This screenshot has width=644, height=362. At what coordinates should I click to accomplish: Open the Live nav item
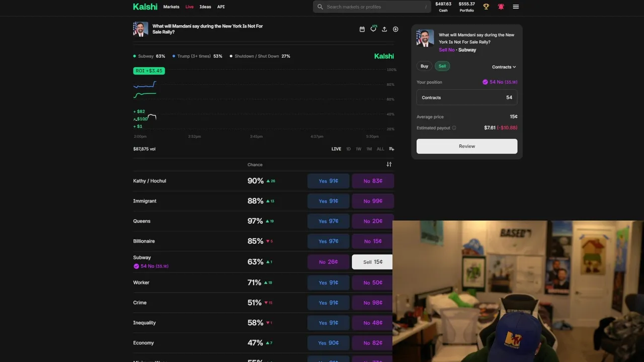click(x=189, y=7)
